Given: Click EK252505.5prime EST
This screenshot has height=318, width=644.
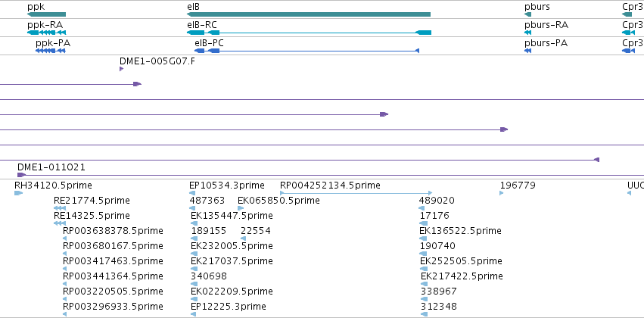Looking at the screenshot, I should coord(461,261).
